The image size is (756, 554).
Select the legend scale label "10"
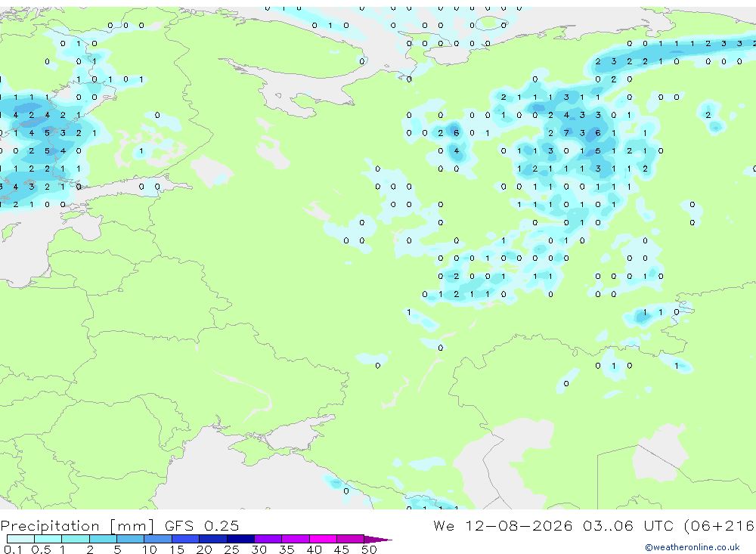point(150,549)
